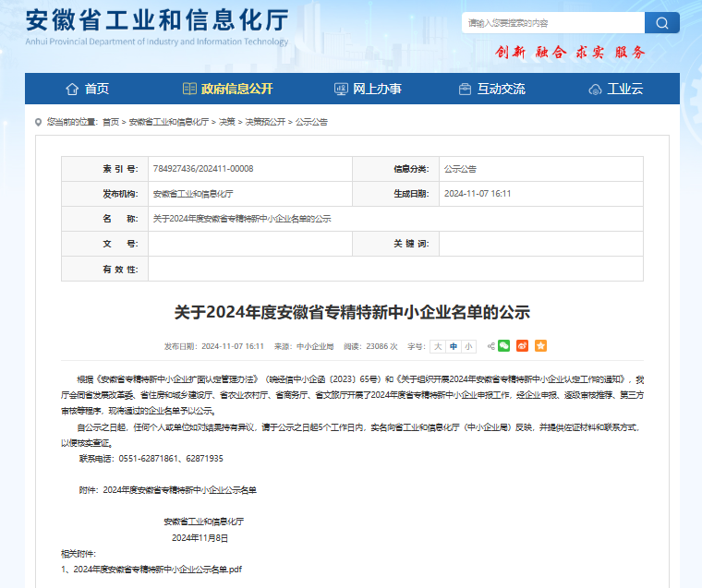Set font size to medium (中)

(x=454, y=346)
